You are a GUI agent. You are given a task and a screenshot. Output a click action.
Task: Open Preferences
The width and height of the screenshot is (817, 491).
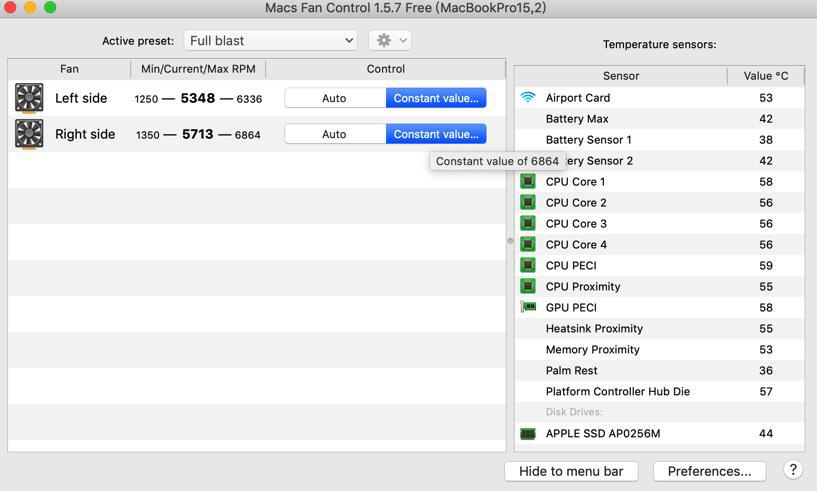coord(710,471)
